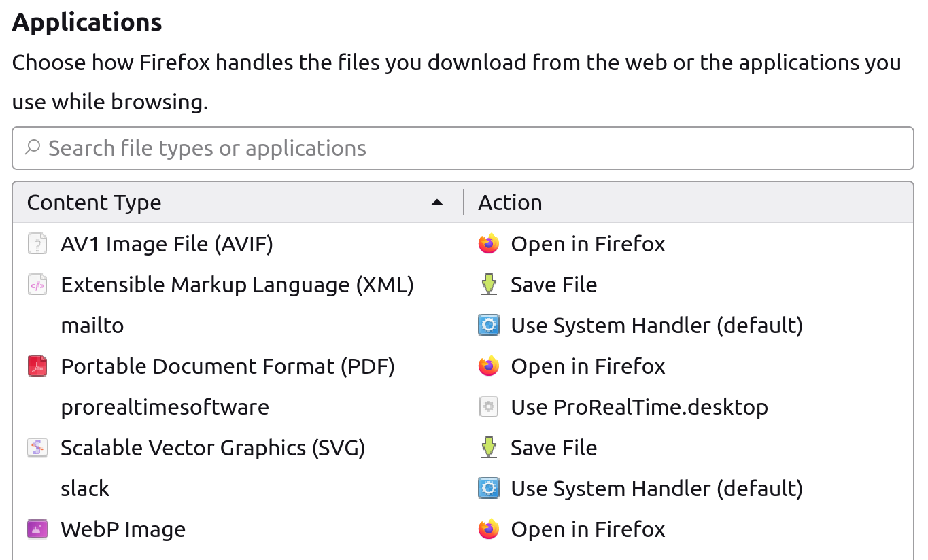Select the slack content type row
The height and width of the screenshot is (560, 928).
(85, 489)
